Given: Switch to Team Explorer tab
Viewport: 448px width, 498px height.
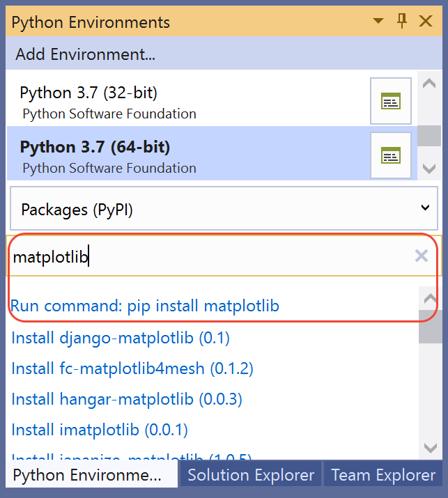Looking at the screenshot, I should [383, 476].
